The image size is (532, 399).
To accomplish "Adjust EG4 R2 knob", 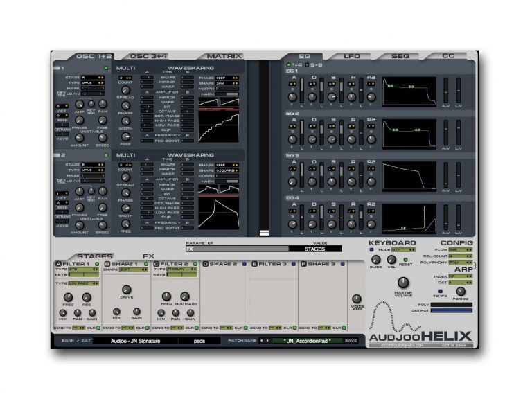I will [x=371, y=224].
